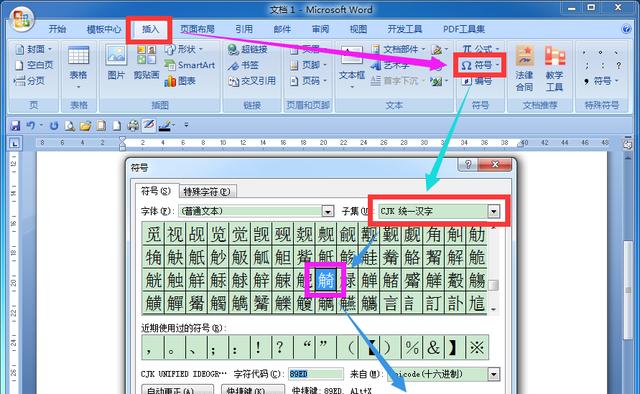640x394 pixels.
Task: Click the save icon in quick toolbar
Action: (16, 125)
